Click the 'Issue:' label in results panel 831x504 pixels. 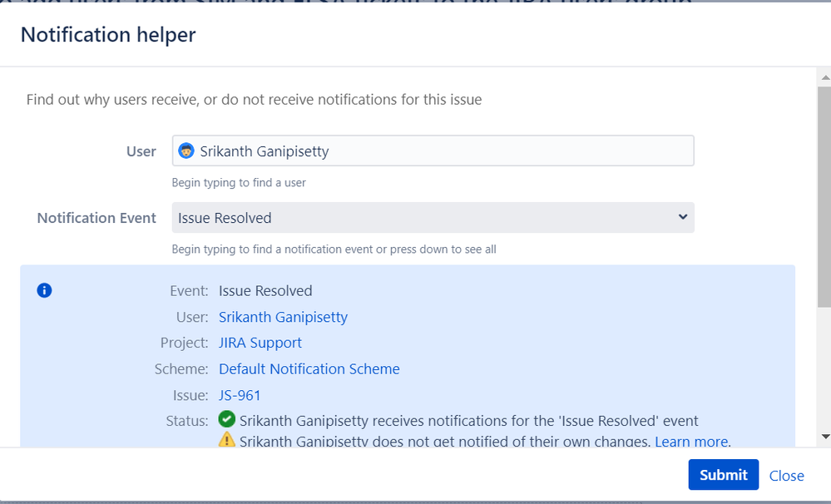pyautogui.click(x=190, y=395)
